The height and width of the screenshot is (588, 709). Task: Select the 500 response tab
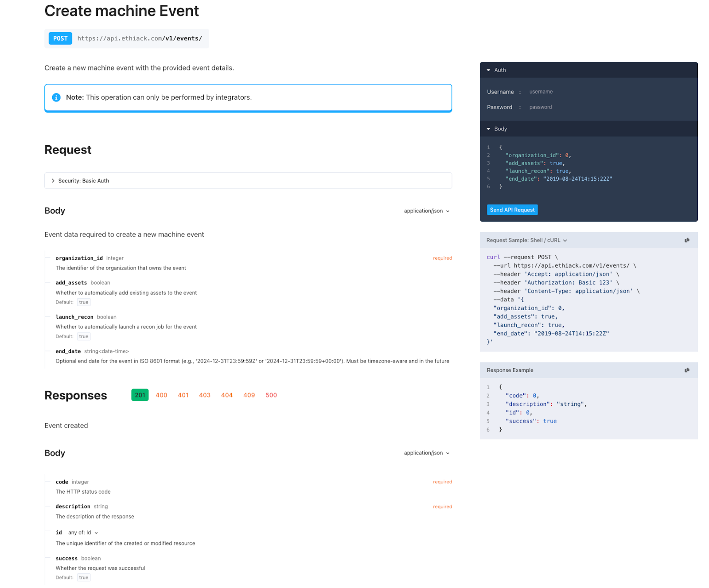(271, 395)
